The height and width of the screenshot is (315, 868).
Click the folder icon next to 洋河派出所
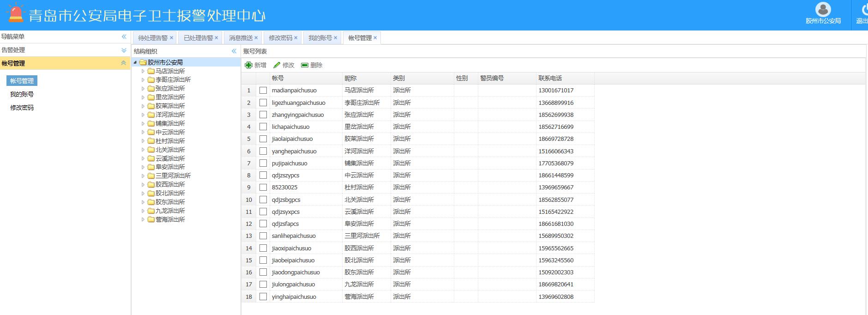point(151,115)
